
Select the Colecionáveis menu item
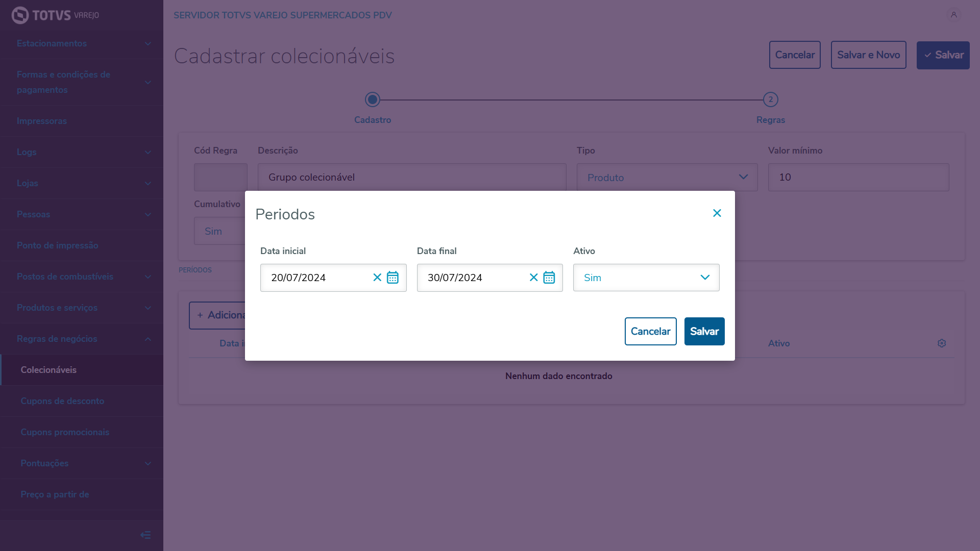coord(48,370)
